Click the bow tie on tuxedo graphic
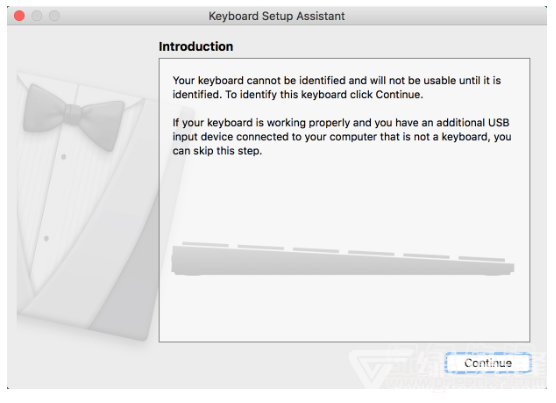The image size is (556, 403). [74, 116]
